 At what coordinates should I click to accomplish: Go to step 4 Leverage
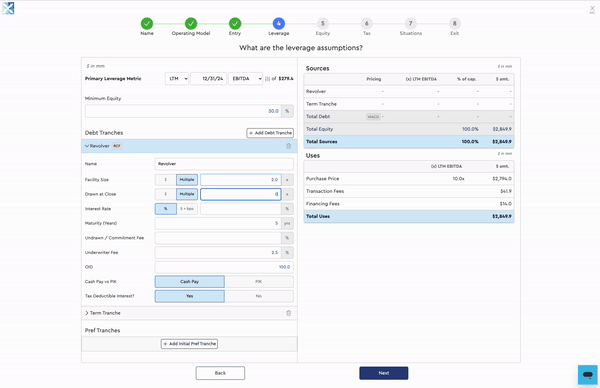click(x=279, y=24)
